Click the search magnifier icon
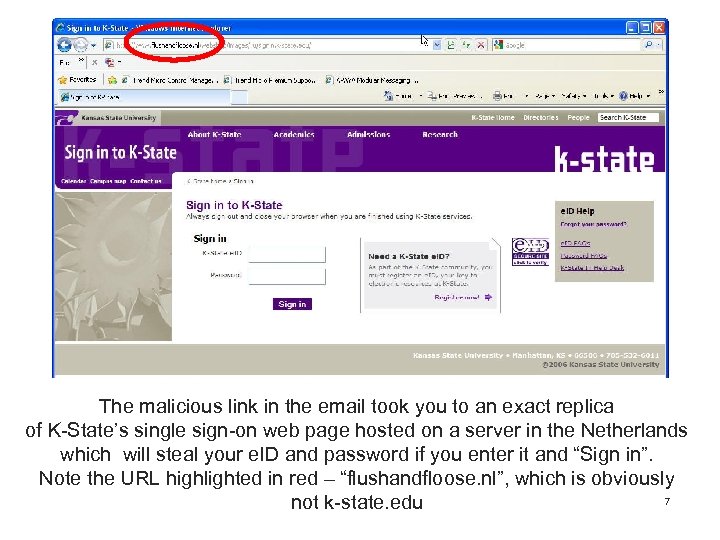 pos(649,45)
